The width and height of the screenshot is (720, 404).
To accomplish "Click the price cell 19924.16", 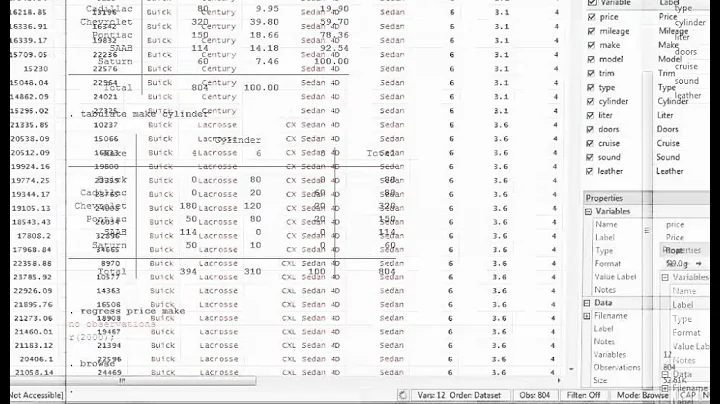I will 30,167.
